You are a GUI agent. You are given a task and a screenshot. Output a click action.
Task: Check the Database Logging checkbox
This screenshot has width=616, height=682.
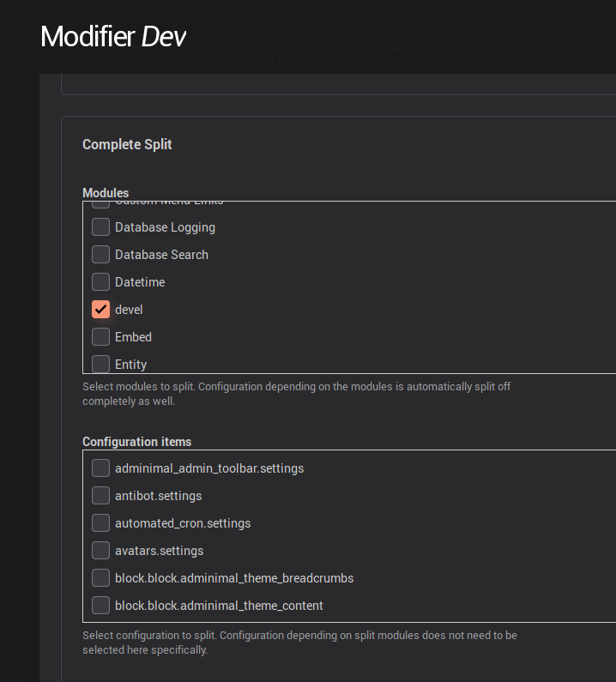point(100,227)
